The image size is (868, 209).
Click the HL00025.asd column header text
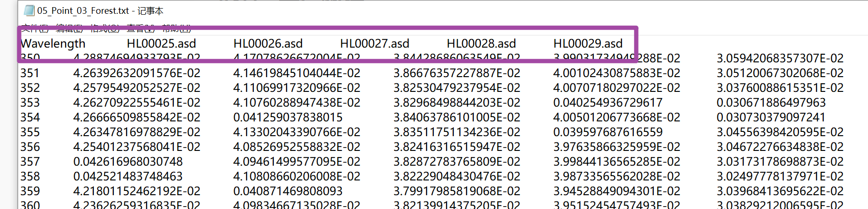pyautogui.click(x=161, y=44)
